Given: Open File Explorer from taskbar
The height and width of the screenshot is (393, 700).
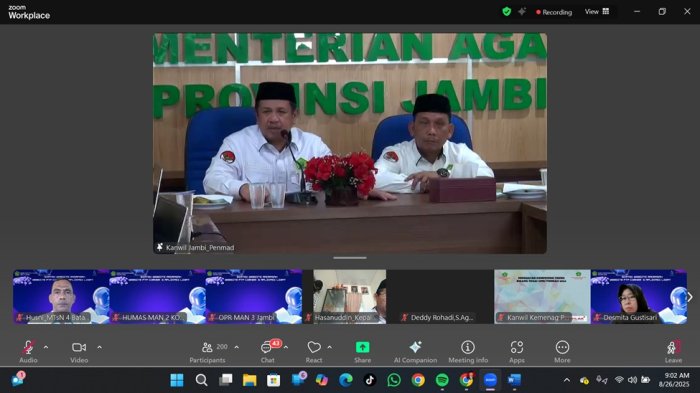Looking at the screenshot, I should [250, 380].
